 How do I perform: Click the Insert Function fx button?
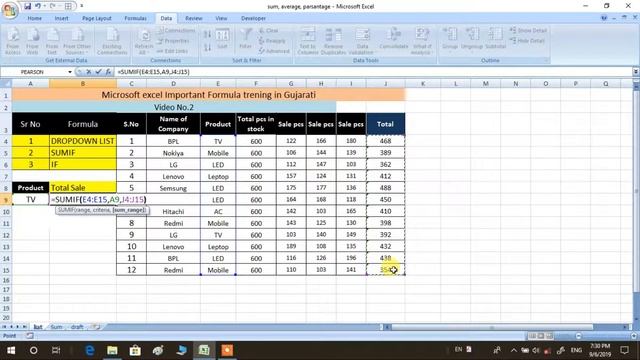tap(108, 72)
